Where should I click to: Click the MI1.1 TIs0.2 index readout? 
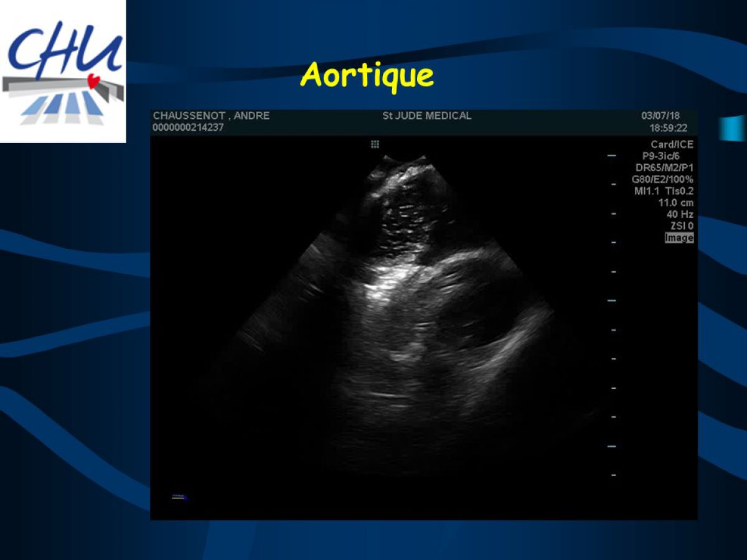664,191
